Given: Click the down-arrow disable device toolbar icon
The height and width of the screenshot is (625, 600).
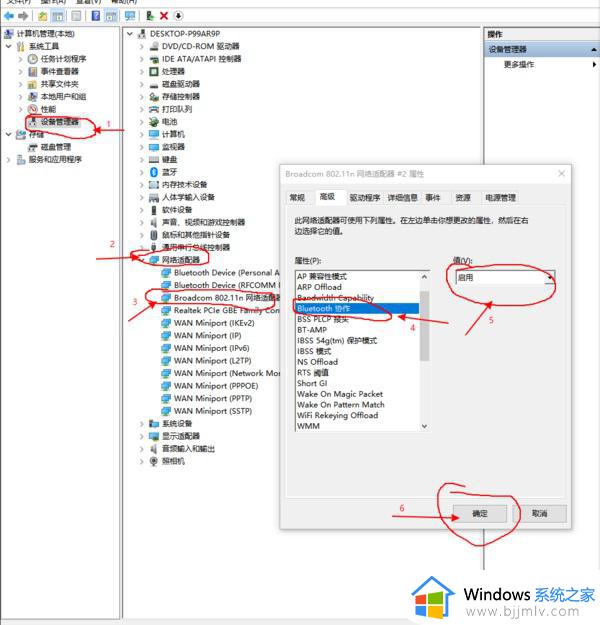Looking at the screenshot, I should pos(178,16).
